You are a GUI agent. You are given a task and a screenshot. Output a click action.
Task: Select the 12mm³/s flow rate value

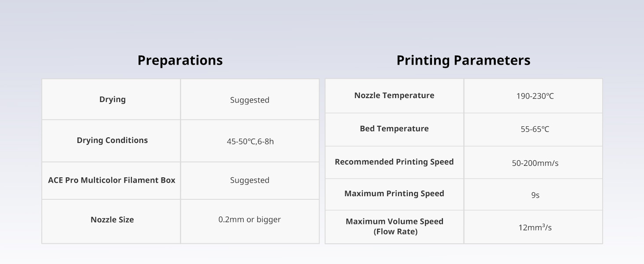point(535,227)
